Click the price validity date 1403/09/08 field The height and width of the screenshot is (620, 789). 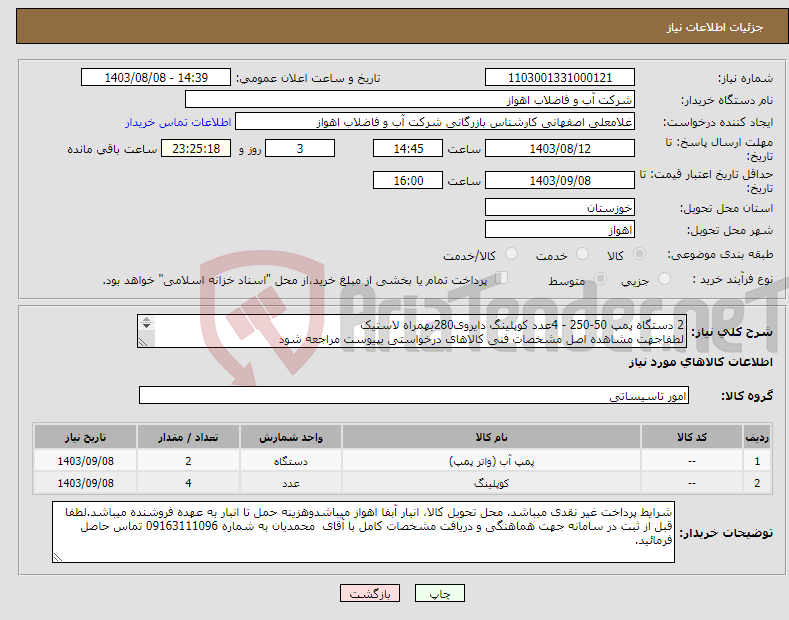560,180
